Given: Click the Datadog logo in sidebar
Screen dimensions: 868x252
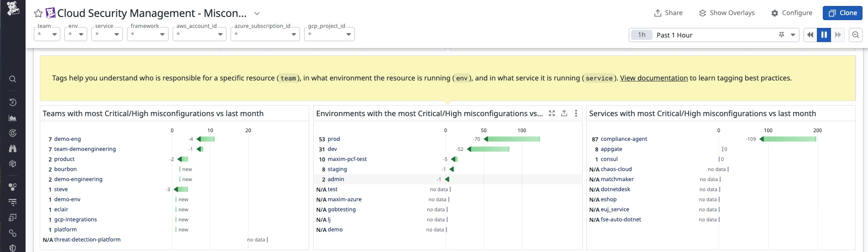Looking at the screenshot, I should click(13, 8).
